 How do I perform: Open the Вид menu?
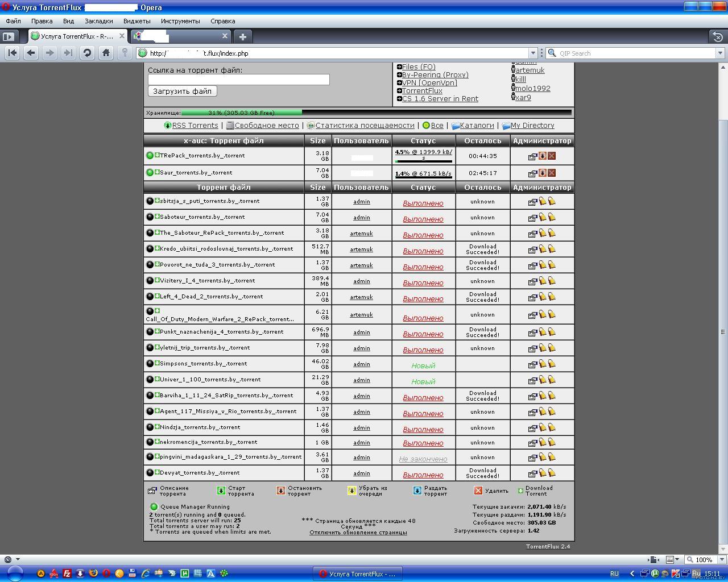click(69, 21)
